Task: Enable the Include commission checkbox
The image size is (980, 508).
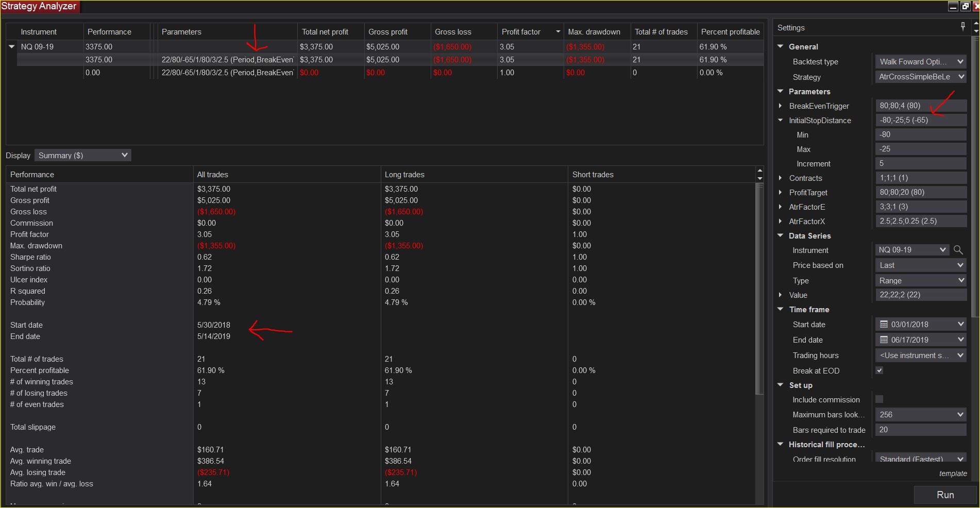Action: coord(880,399)
